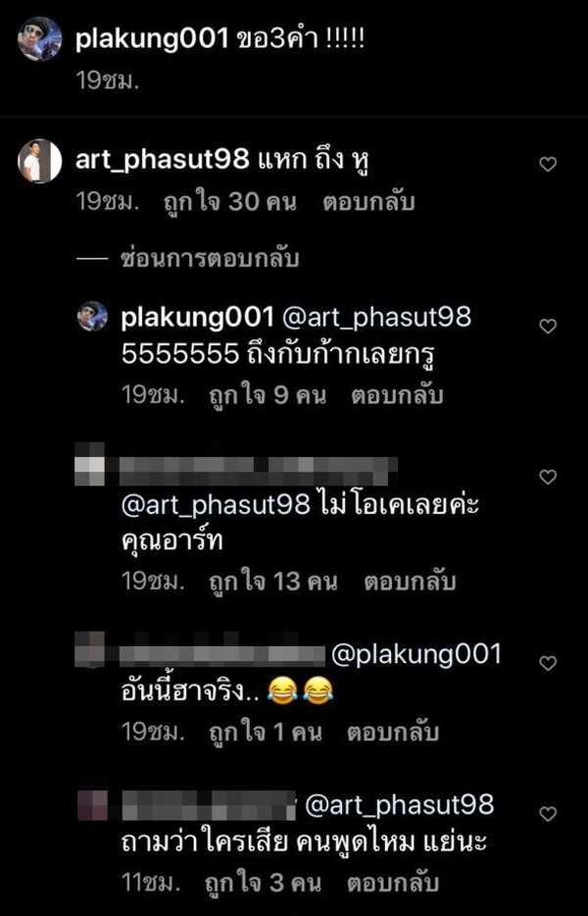Like art_phasut98's comment with the heart icon
Image resolution: width=588 pixels, height=916 pixels.
click(548, 164)
